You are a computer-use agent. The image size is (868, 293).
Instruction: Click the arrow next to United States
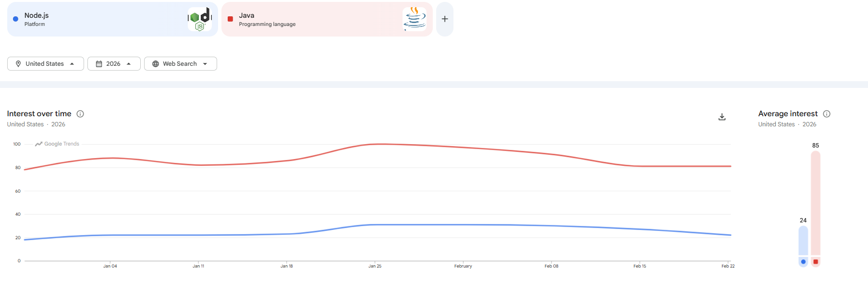click(x=72, y=64)
